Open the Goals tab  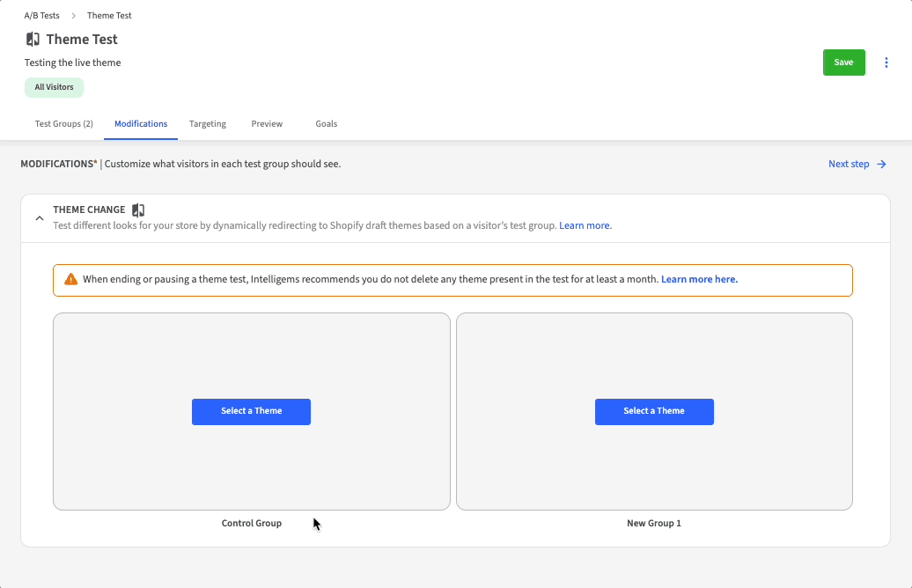(327, 124)
